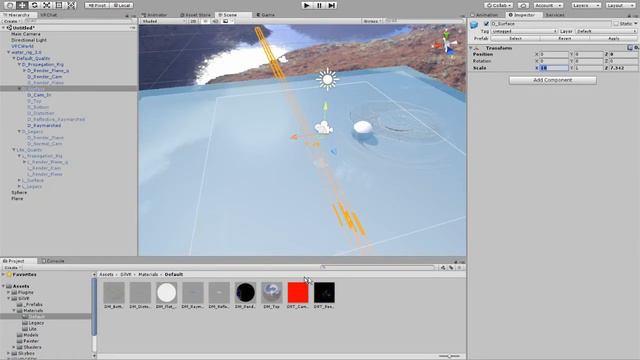Click the Scale Z input field
The height and width of the screenshot is (360, 640).
click(623, 68)
